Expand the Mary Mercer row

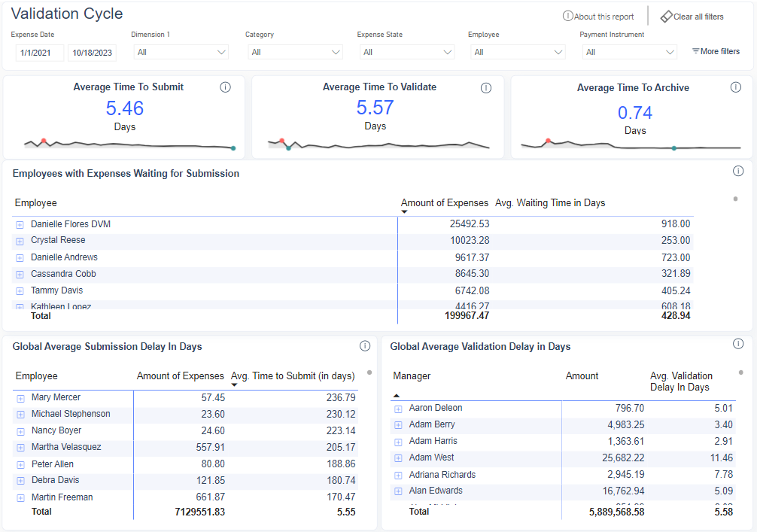pos(21,398)
